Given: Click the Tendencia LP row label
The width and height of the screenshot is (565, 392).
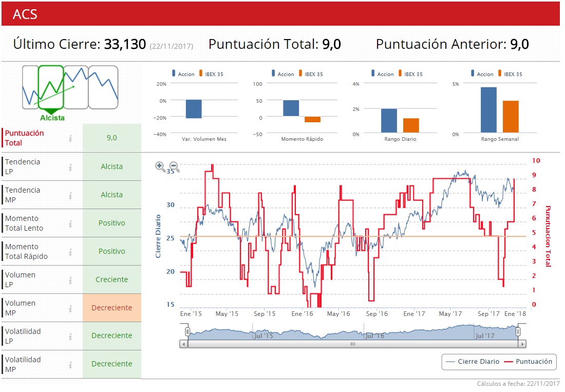Looking at the screenshot, I should [x=22, y=166].
